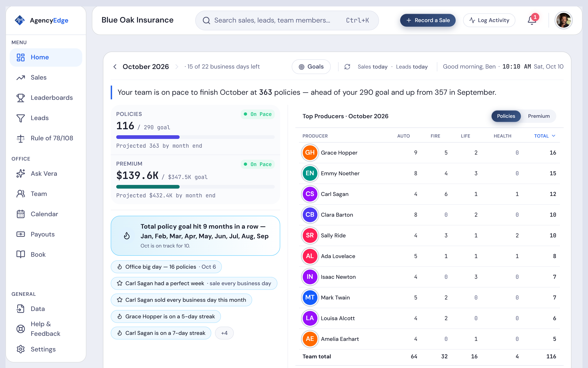Image resolution: width=588 pixels, height=368 pixels.
Task: Switch Top Producers to Policies view
Action: pos(506,116)
